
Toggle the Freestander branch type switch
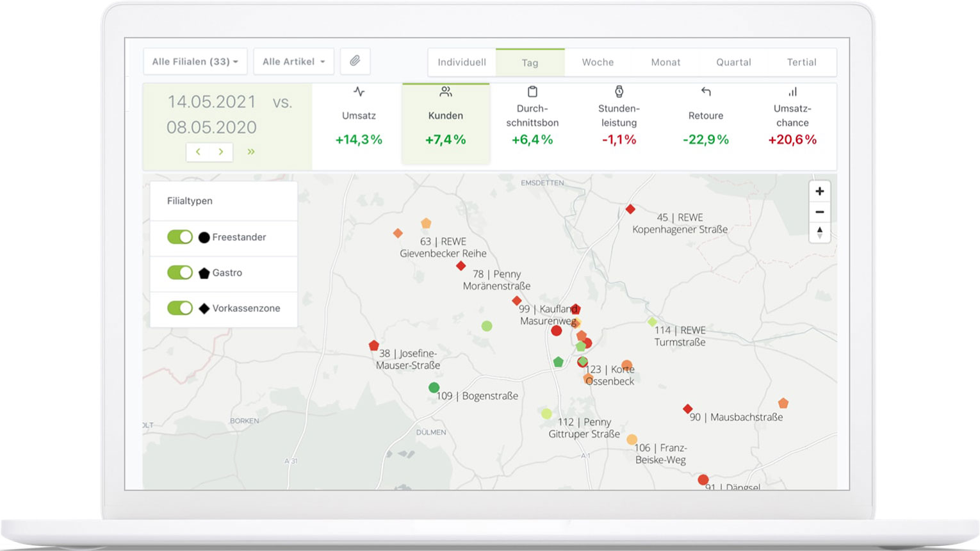point(180,237)
